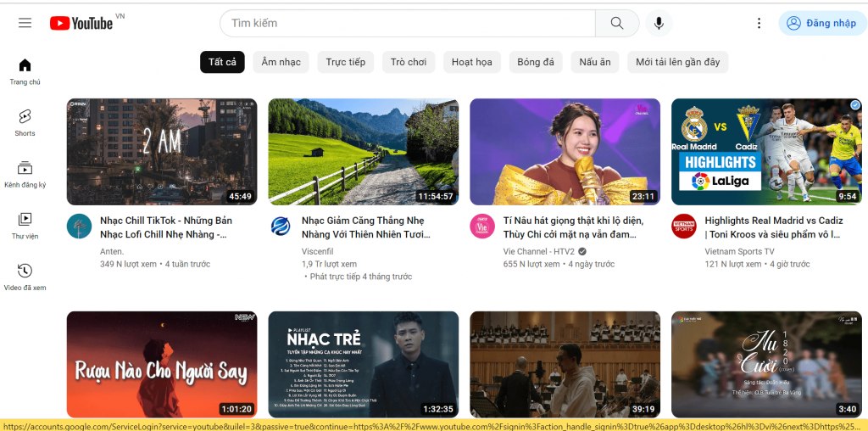Screen dimensions: 868x431
Task: Click the Anten. channel name
Action: point(113,251)
